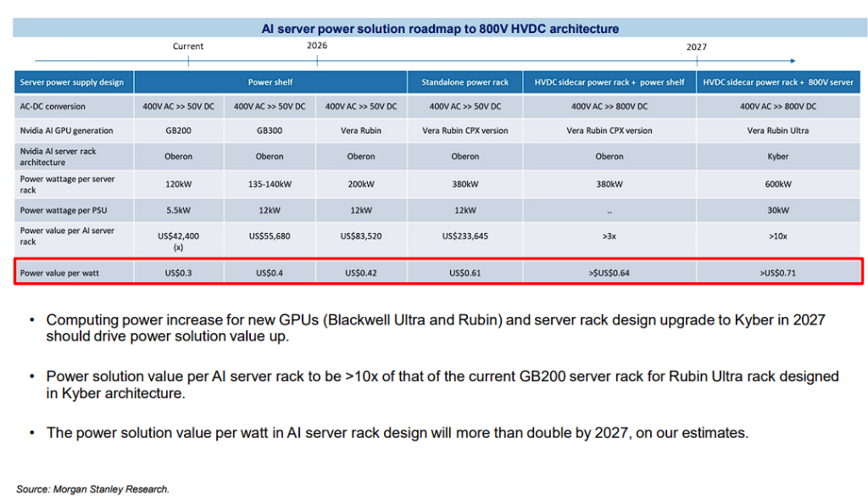
Task: Select the 'AC-DC conversion' row label
Action: coord(53,107)
